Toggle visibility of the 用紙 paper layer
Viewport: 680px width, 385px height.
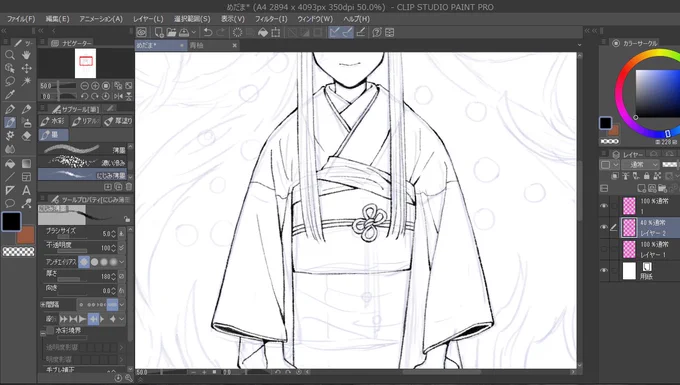coord(604,271)
